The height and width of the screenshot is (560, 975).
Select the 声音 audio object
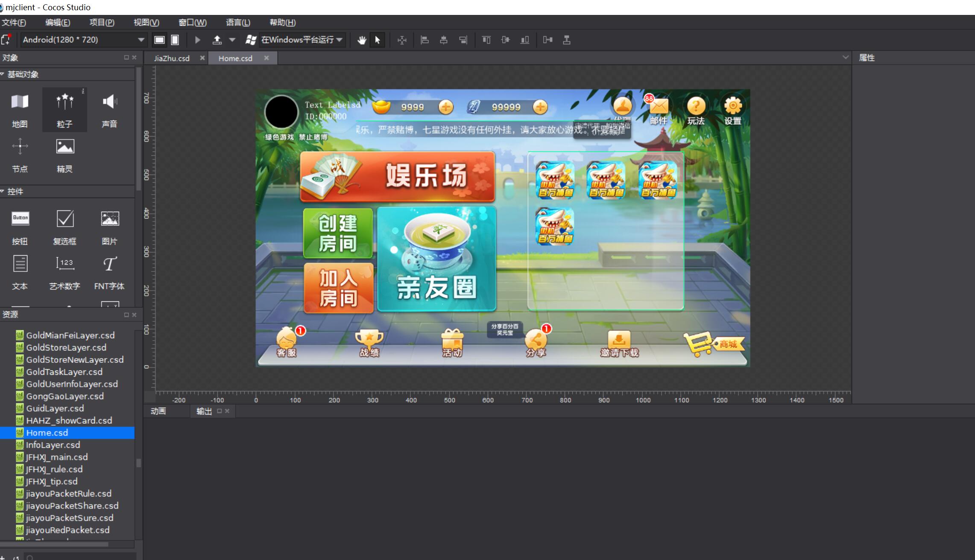[109, 110]
